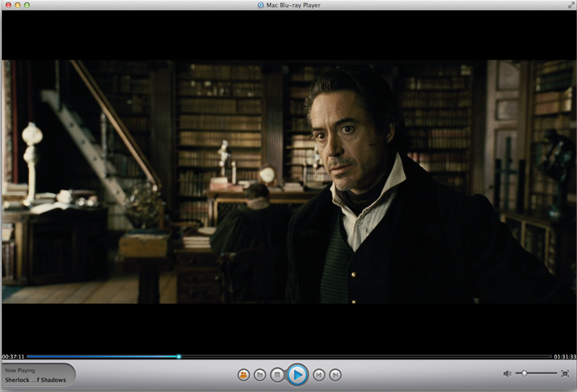This screenshot has height=392, width=577.
Task: Mute audio using the speaker icon
Action: 507,373
